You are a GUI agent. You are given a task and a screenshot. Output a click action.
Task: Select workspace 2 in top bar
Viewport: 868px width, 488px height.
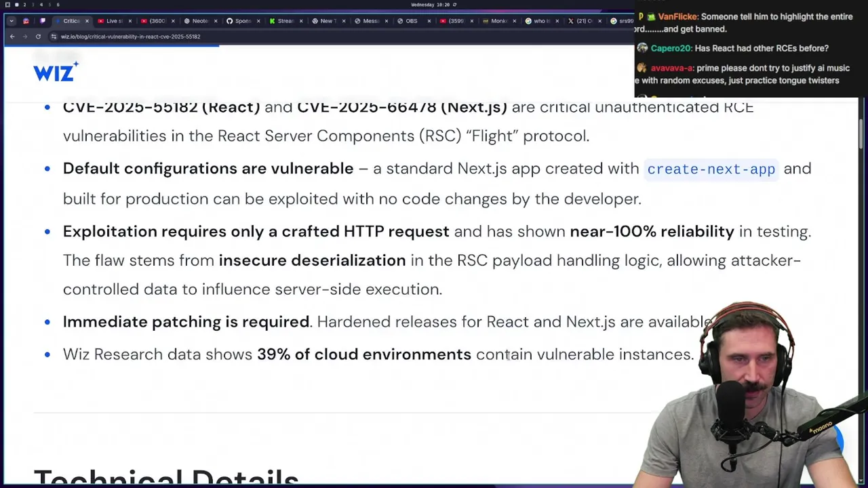24,5
